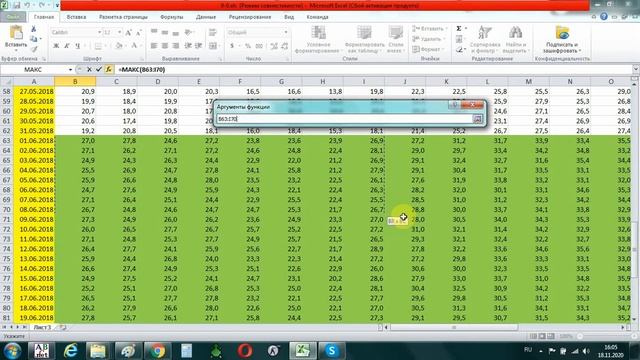Click the Format Painter brush icon
This screenshot has width=640, height=360.
[x=33, y=49]
